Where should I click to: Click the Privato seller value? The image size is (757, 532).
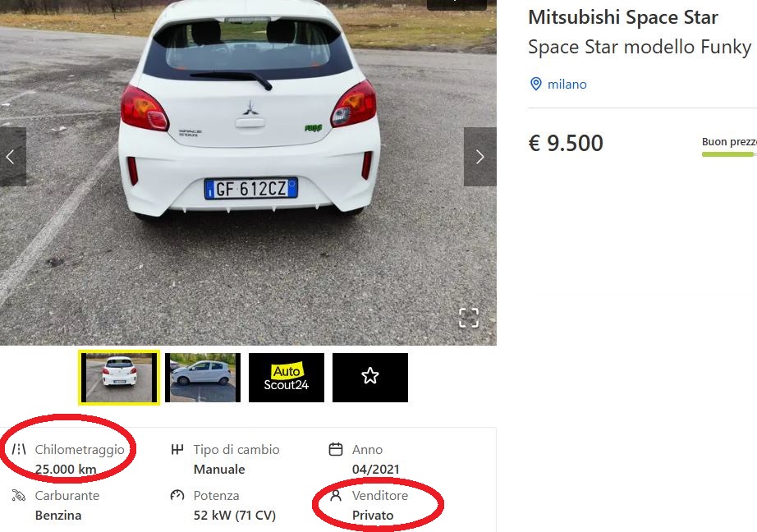point(373,515)
